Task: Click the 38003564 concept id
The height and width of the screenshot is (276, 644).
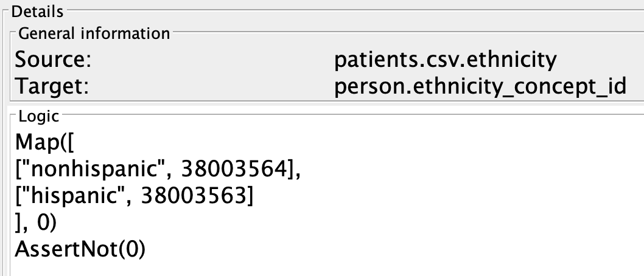Action: [233, 169]
